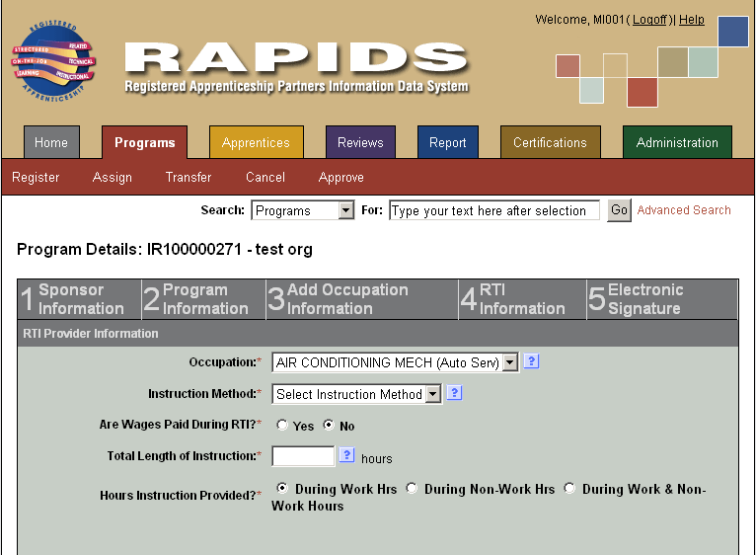Go to step 1 Sponsor Information
Screen dimensions: 756x555
[80, 299]
